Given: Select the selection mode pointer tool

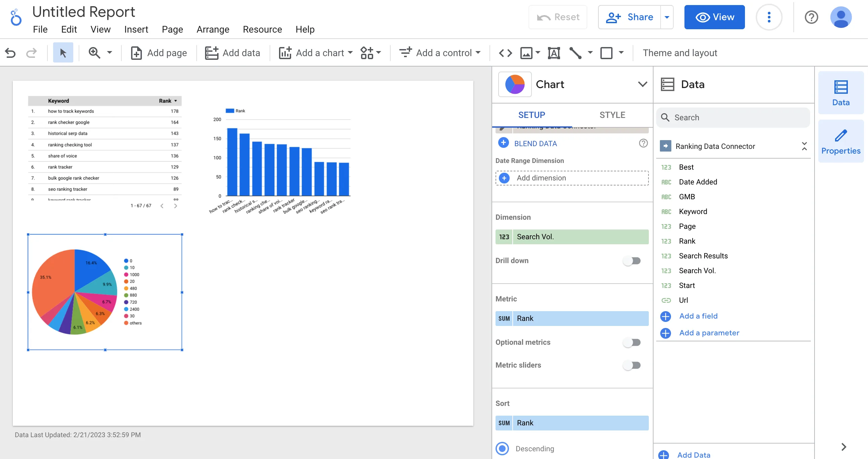Looking at the screenshot, I should 63,53.
